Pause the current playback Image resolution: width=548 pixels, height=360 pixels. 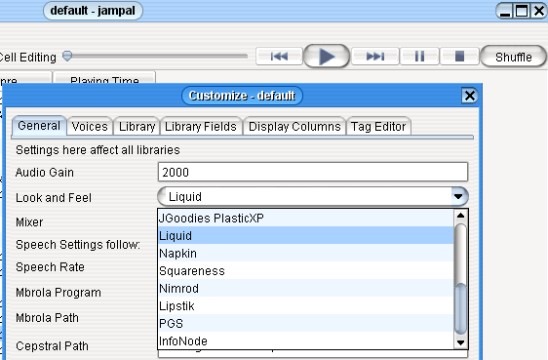point(419,56)
